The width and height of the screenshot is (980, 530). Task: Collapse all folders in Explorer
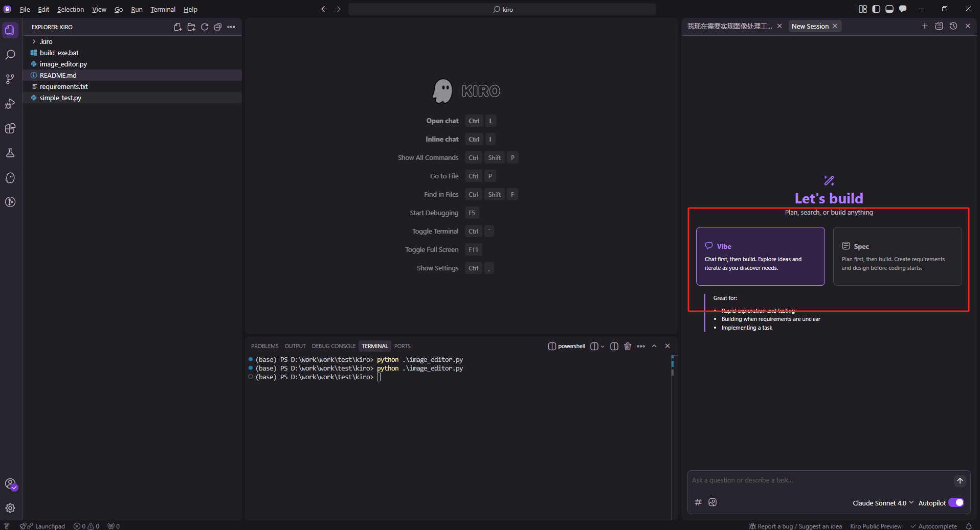pos(218,27)
